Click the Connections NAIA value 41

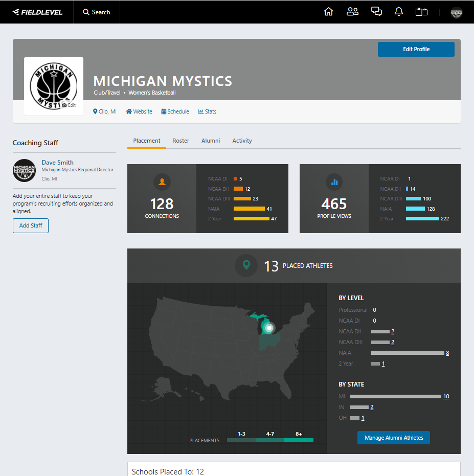coord(269,209)
